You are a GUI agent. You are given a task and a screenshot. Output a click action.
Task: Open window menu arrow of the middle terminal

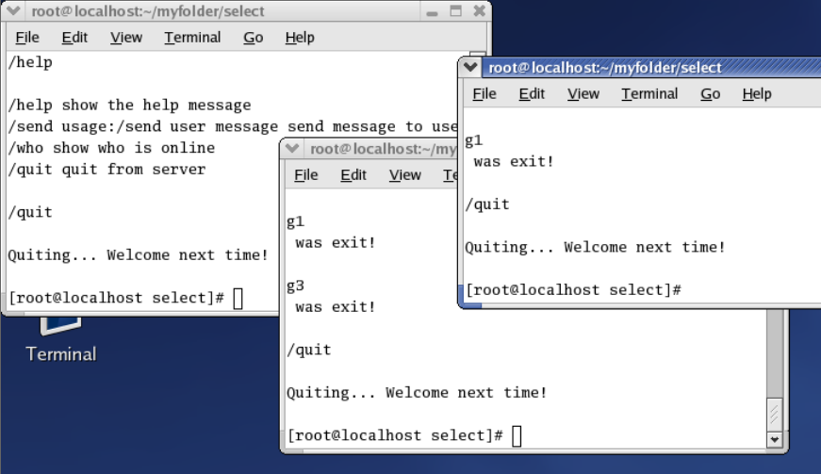(292, 149)
